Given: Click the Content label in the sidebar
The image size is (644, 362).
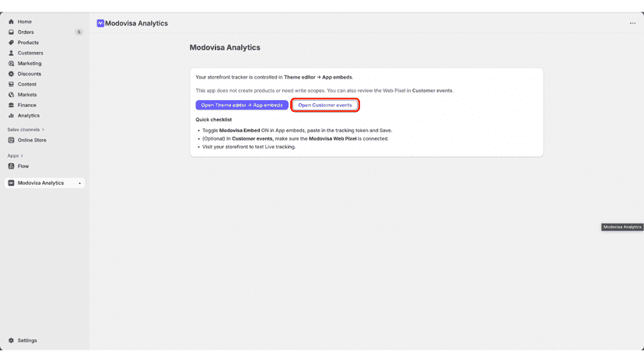Looking at the screenshot, I should pyautogui.click(x=27, y=84).
